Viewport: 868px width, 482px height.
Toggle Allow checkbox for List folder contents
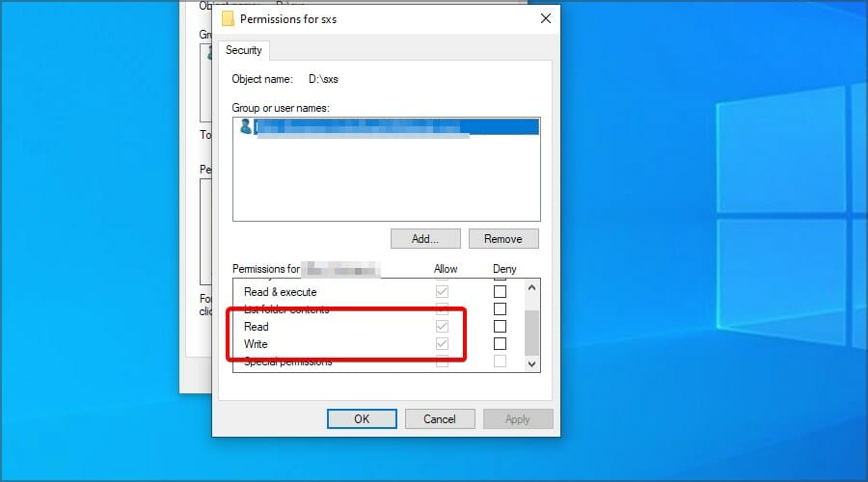click(x=442, y=308)
